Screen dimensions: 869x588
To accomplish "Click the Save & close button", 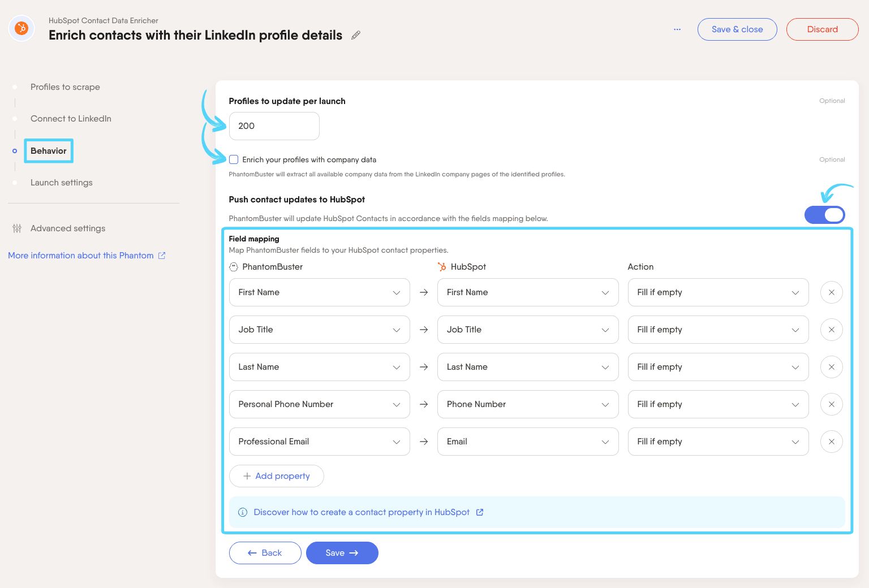I will point(737,29).
